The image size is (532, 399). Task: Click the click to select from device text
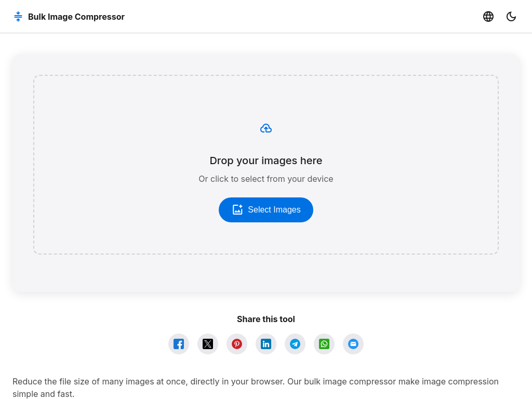click(x=266, y=179)
